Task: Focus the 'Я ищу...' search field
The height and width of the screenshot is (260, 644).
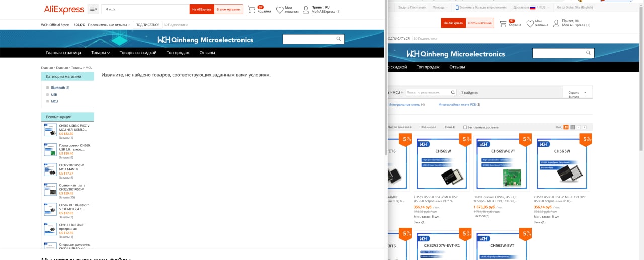Action: point(145,9)
